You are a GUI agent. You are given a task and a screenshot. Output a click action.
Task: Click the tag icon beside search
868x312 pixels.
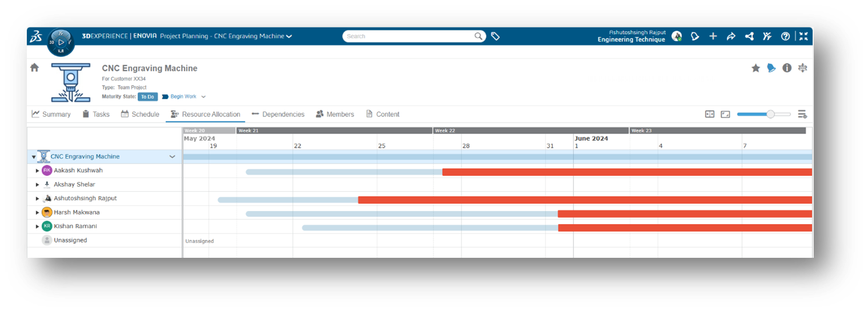(495, 37)
